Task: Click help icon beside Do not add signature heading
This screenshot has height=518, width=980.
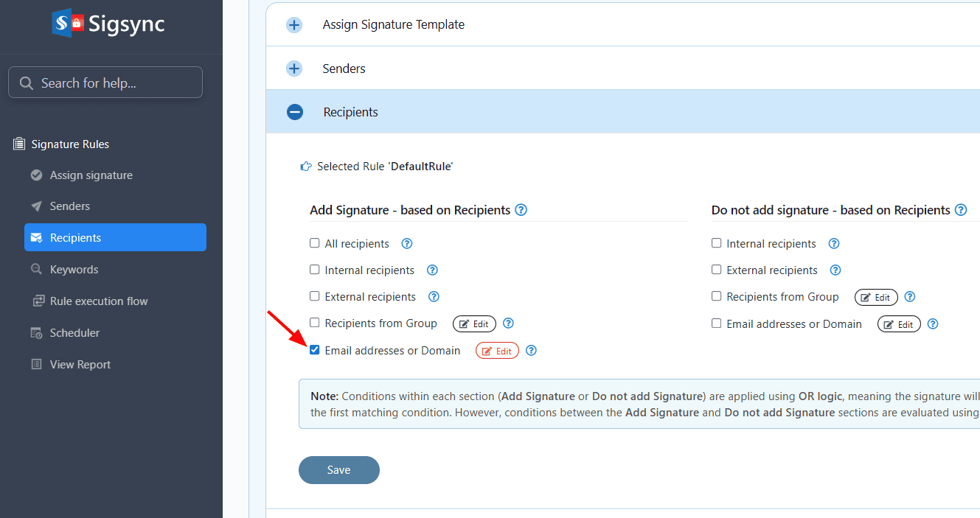Action: pos(961,210)
